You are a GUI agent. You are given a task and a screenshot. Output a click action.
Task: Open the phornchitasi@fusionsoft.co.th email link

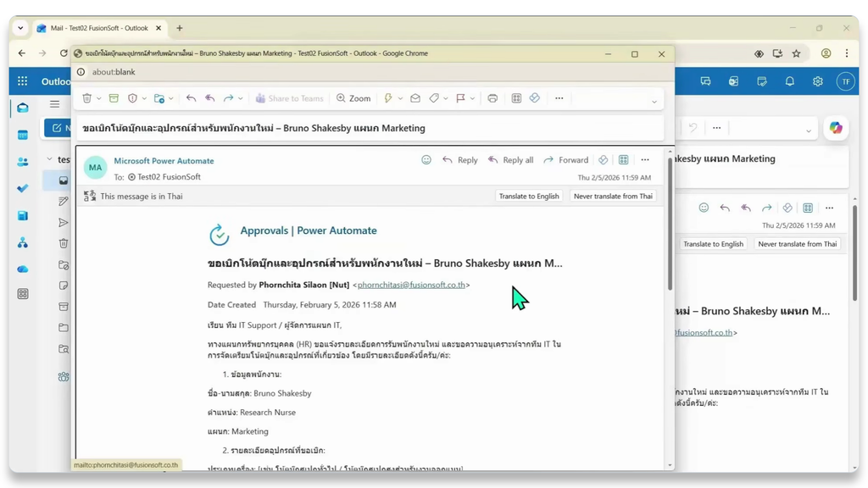[411, 285]
